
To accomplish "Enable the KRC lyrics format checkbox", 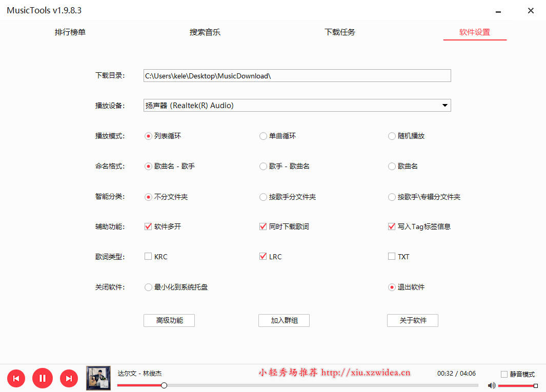I will tap(148, 256).
